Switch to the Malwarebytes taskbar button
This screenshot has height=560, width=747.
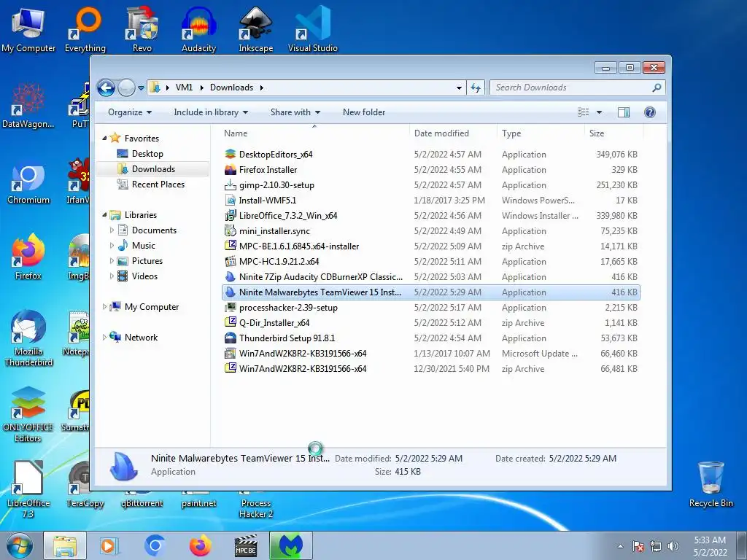tap(291, 545)
